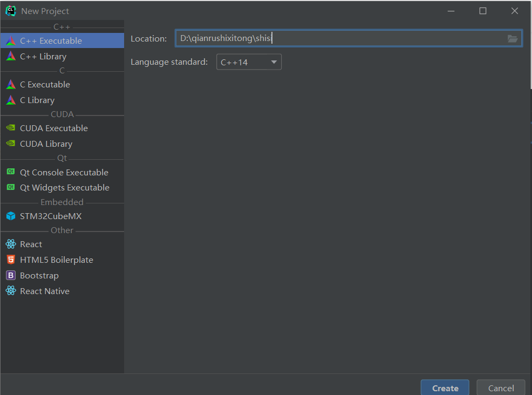Choose STM32CubeMX project type label
The image size is (532, 395).
tap(51, 216)
